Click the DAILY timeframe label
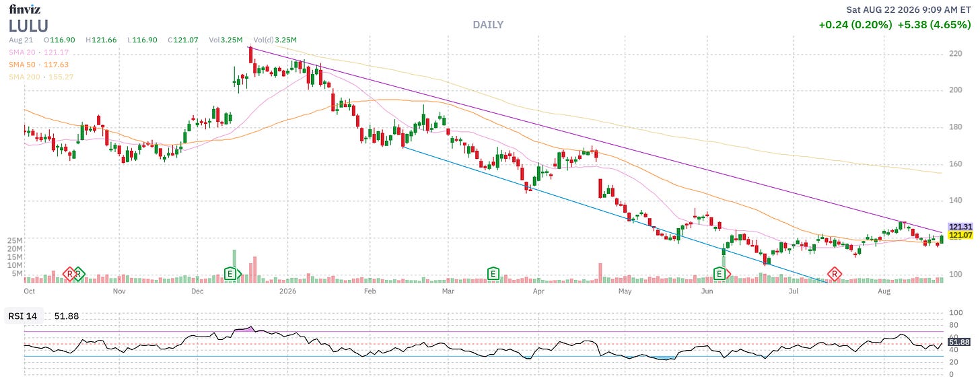Image resolution: width=980 pixels, height=385 pixels. pos(488,25)
